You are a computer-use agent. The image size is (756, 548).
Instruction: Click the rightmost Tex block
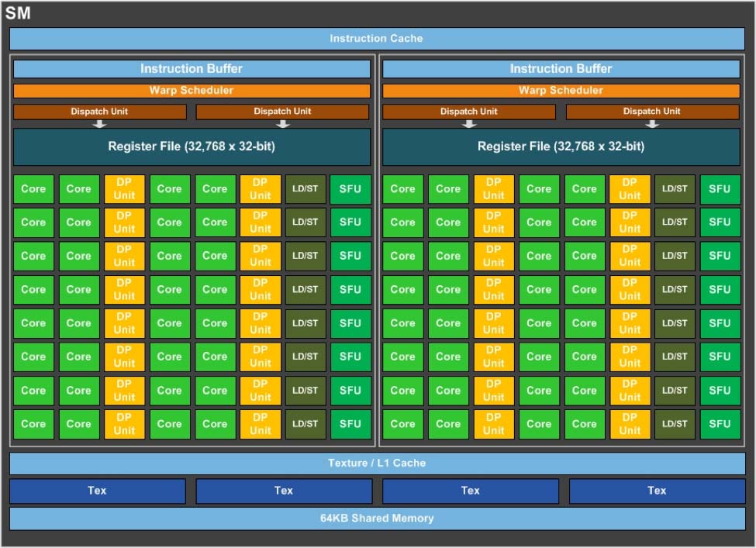(x=657, y=491)
